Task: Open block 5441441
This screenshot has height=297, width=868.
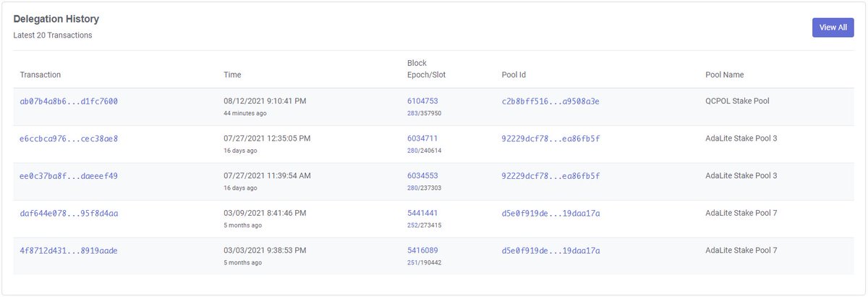Action: tap(422, 214)
